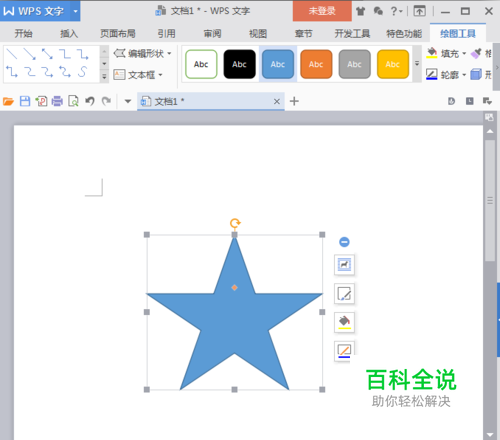
Task: Select the straight line shape
Action: point(12,54)
